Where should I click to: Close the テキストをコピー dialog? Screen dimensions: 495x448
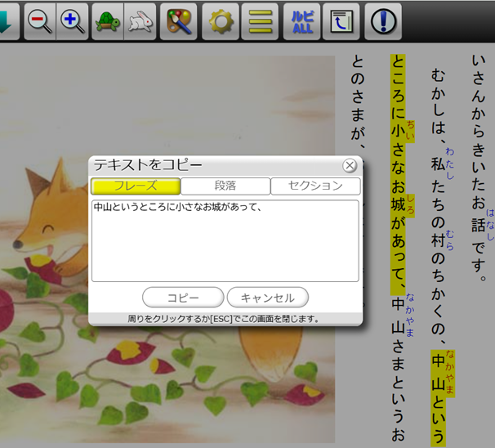[x=350, y=166]
